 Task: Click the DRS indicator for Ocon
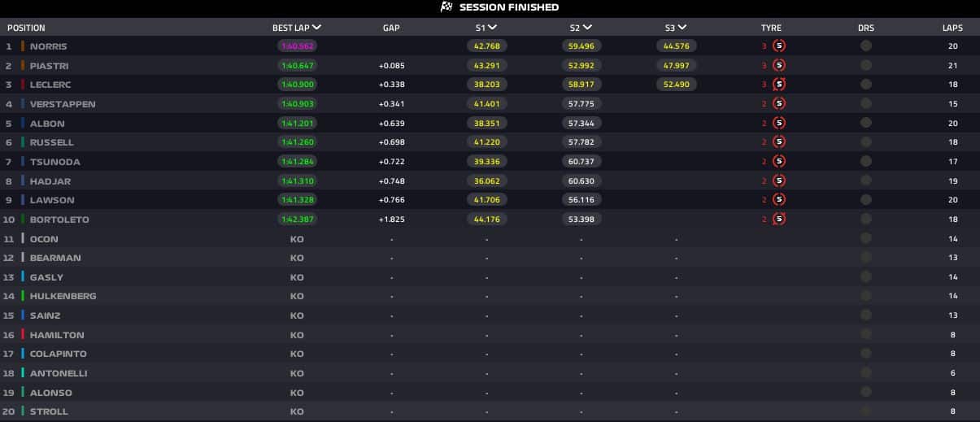click(866, 238)
